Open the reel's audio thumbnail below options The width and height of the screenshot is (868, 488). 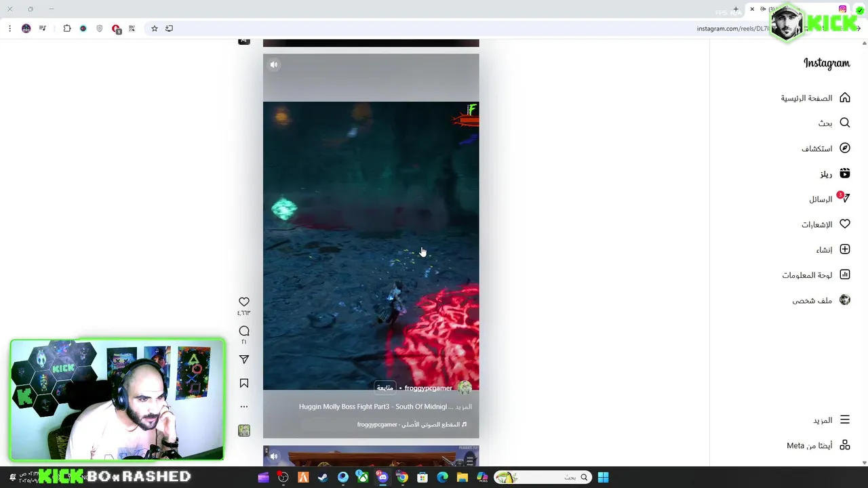click(244, 430)
